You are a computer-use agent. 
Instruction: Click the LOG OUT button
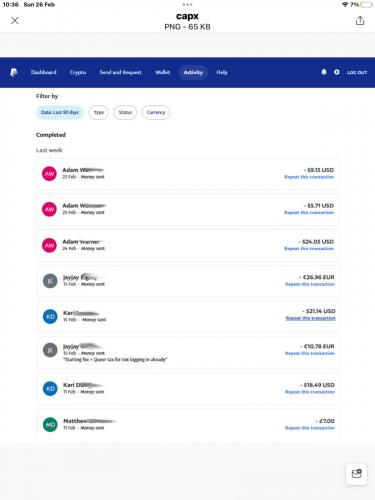[x=357, y=72]
